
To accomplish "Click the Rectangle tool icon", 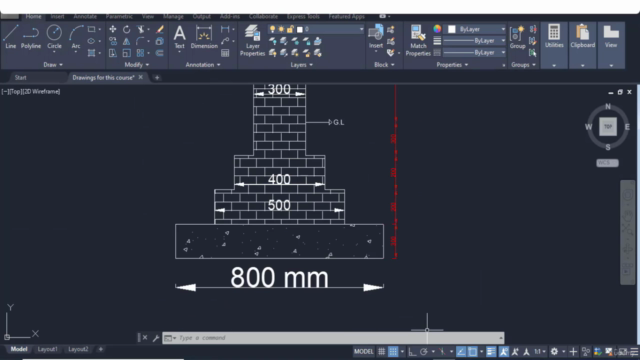I will [91, 29].
